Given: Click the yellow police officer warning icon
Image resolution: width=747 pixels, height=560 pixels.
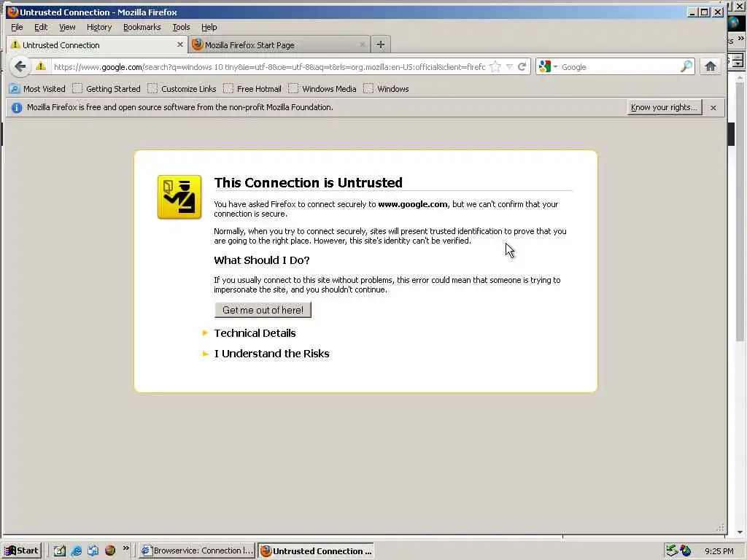Looking at the screenshot, I should (x=179, y=197).
